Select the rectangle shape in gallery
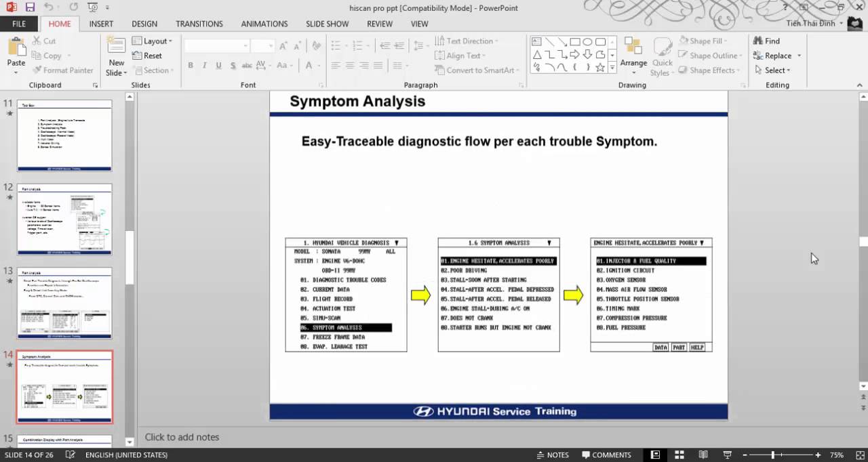The width and height of the screenshot is (868, 462). (574, 42)
